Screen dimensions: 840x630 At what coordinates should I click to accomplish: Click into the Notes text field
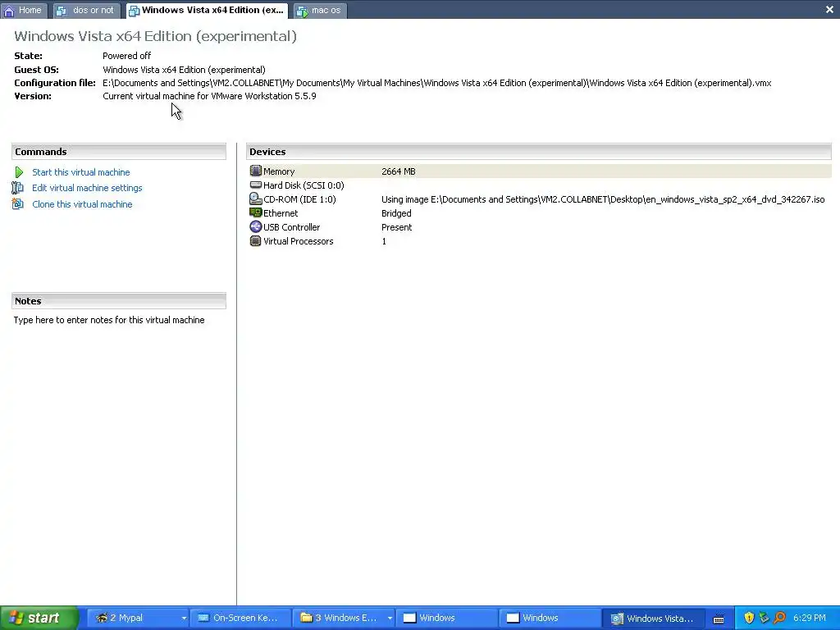[x=109, y=320]
